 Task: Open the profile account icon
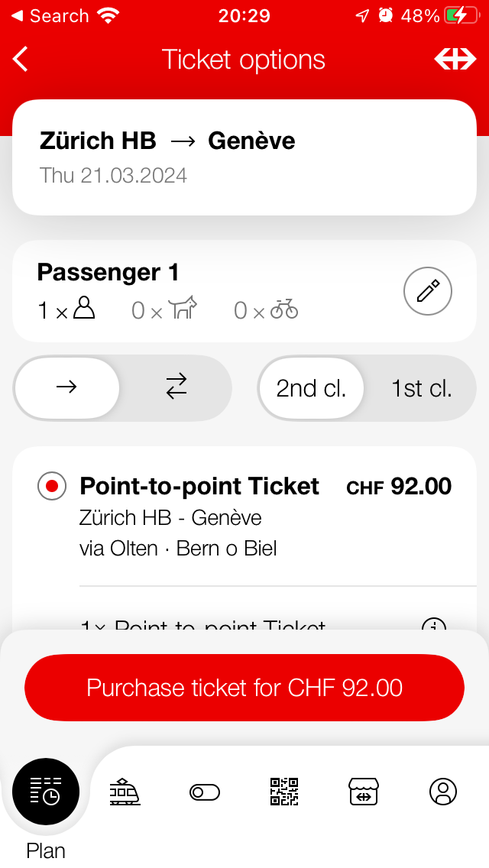tap(442, 792)
